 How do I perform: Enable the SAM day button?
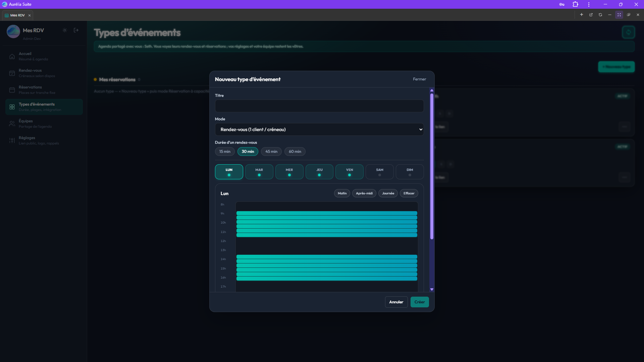click(380, 172)
